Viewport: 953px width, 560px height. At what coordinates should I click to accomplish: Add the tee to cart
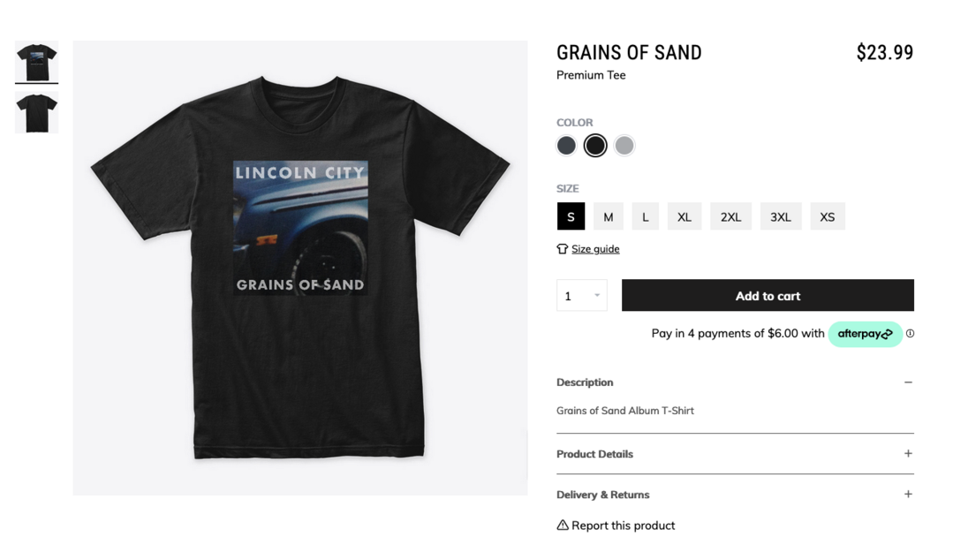click(x=768, y=296)
